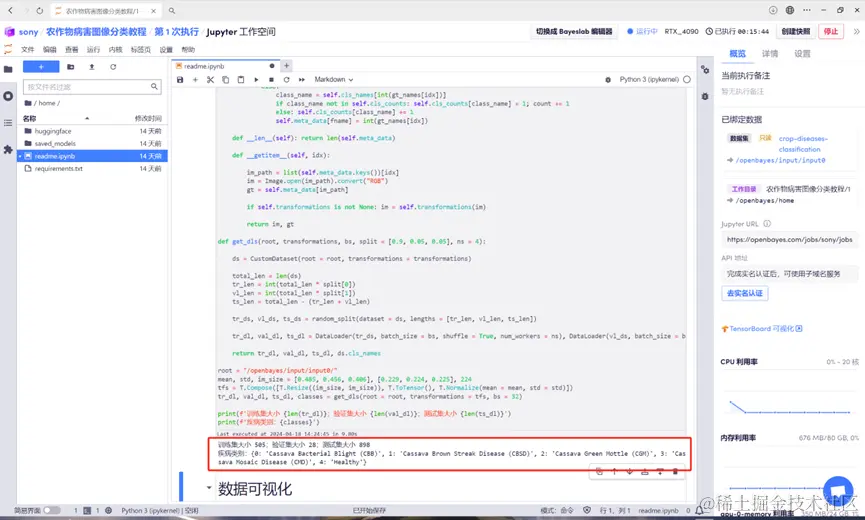
Task: Open the 帮助 menu
Action: 188,50
